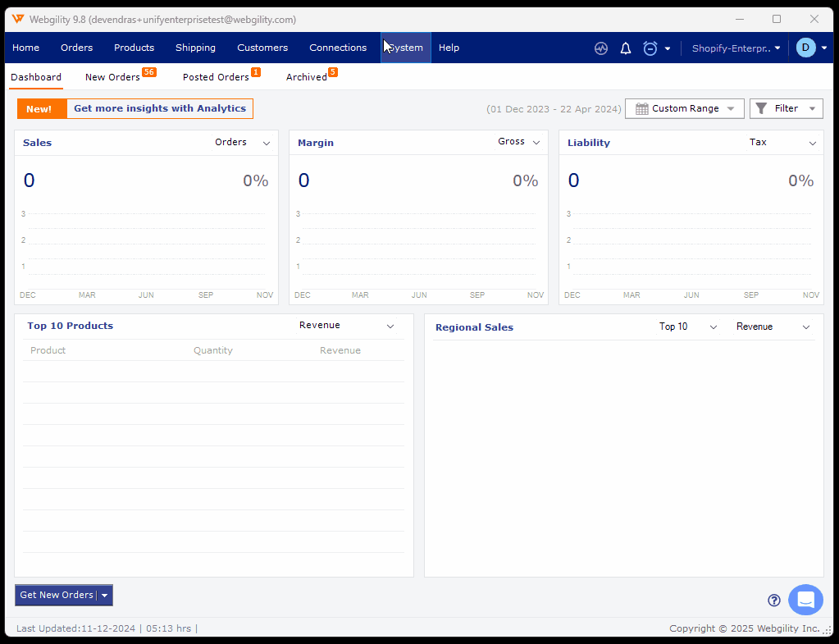Click Get more insights with Analytics
The height and width of the screenshot is (644, 839).
click(159, 108)
